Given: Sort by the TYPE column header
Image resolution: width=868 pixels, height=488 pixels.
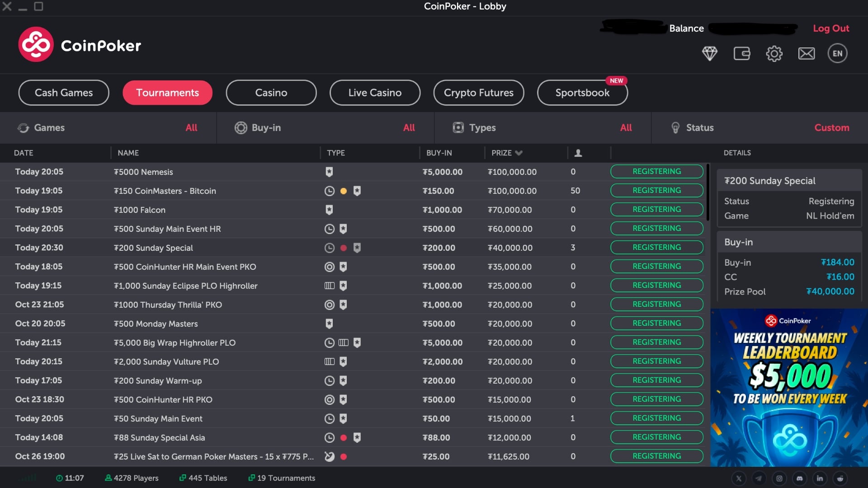Looking at the screenshot, I should pyautogui.click(x=336, y=153).
